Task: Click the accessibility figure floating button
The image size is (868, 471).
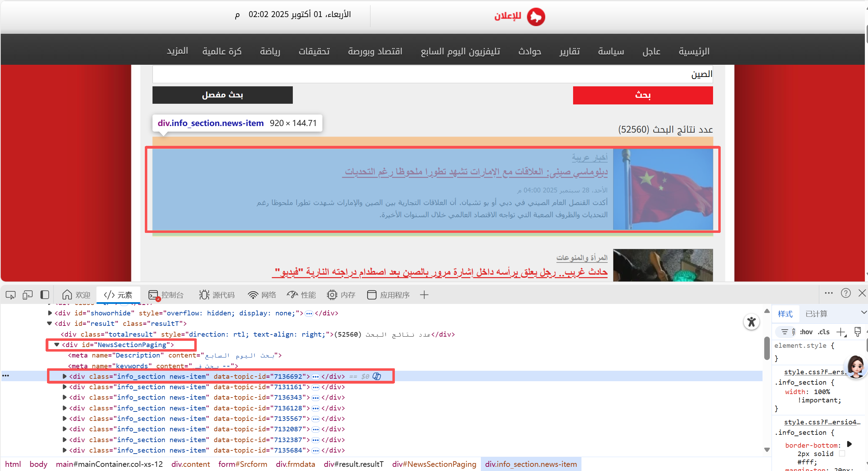Action: pos(751,322)
